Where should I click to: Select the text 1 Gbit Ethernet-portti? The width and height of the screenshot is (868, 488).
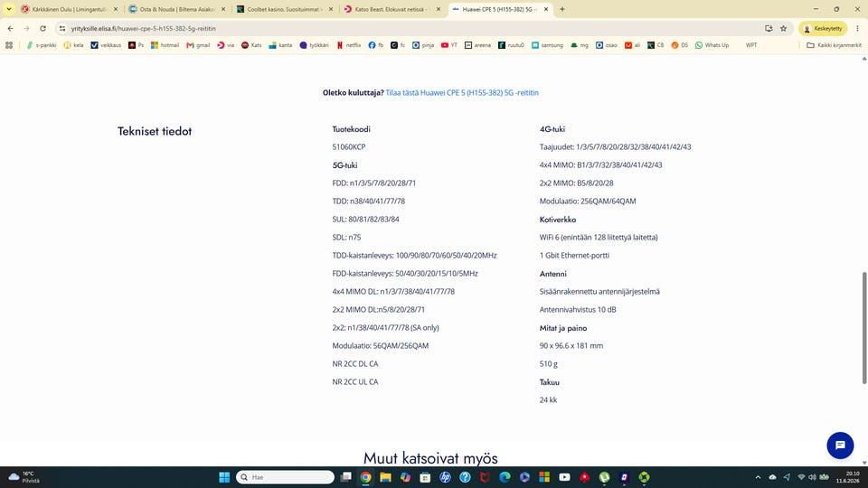tap(575, 256)
